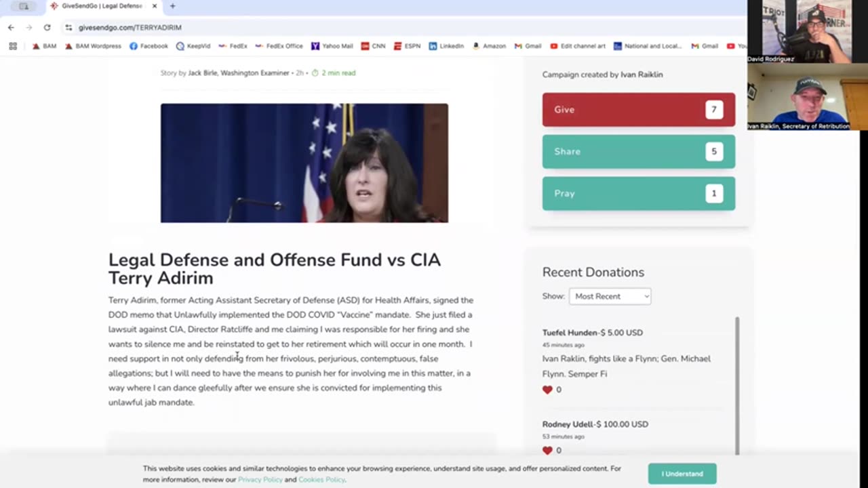This screenshot has width=868, height=488.
Task: Click the Give count badge showing 7
Action: point(713,110)
